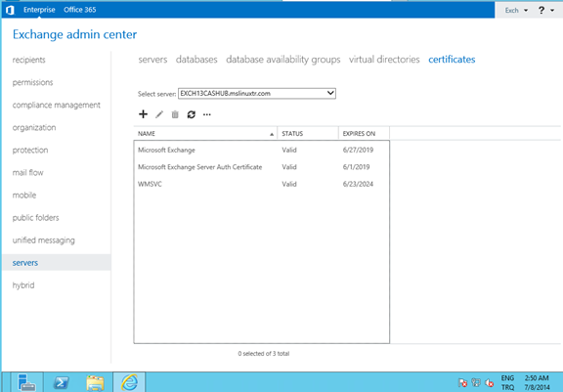Select Microsoft Exchange Server Auth Certificate

click(x=261, y=167)
